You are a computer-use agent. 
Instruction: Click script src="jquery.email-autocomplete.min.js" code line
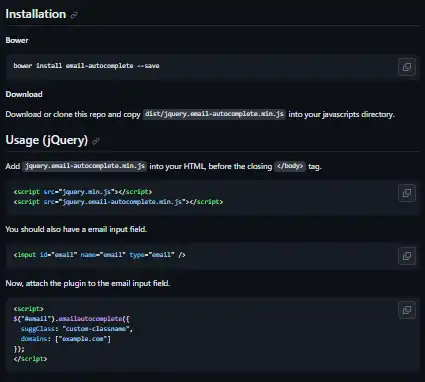(118, 202)
